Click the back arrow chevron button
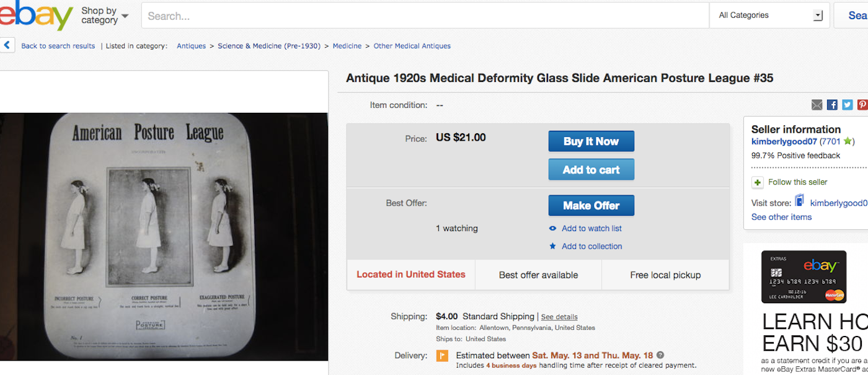This screenshot has height=375, width=868. tap(7, 45)
